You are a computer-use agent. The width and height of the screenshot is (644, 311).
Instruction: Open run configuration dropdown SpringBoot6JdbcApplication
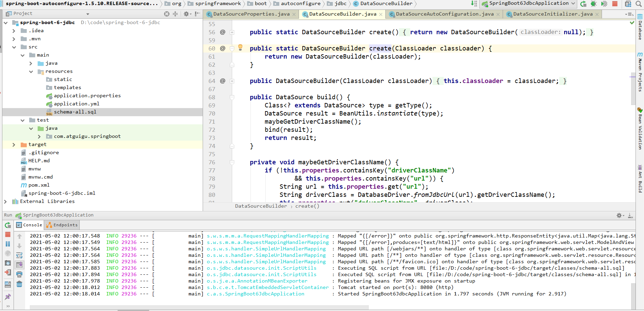[x=529, y=4]
